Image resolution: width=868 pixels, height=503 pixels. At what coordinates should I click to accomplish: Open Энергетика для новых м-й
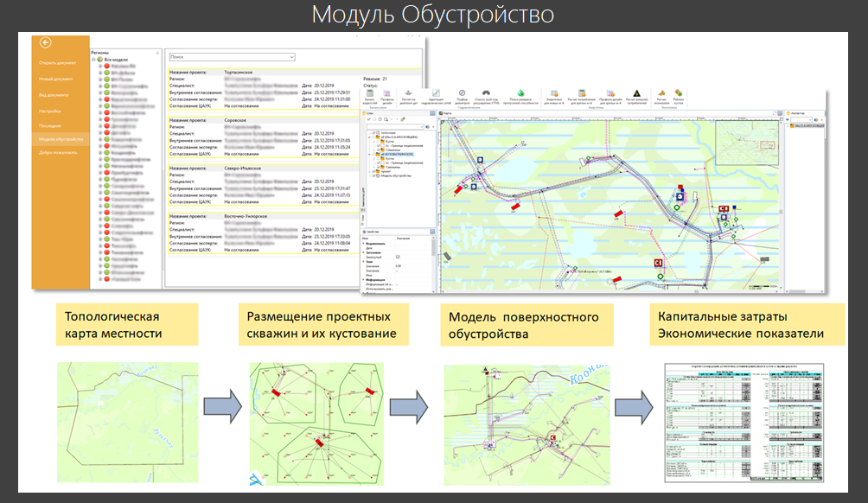point(554,98)
